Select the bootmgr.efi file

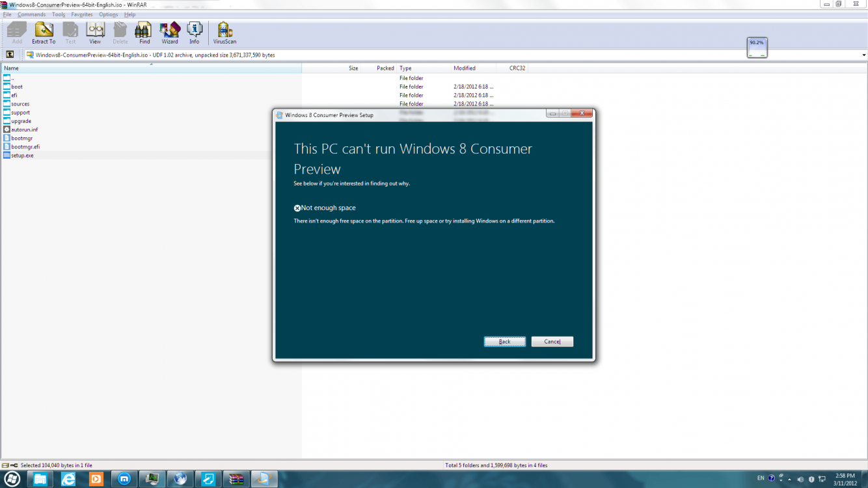coord(21,146)
